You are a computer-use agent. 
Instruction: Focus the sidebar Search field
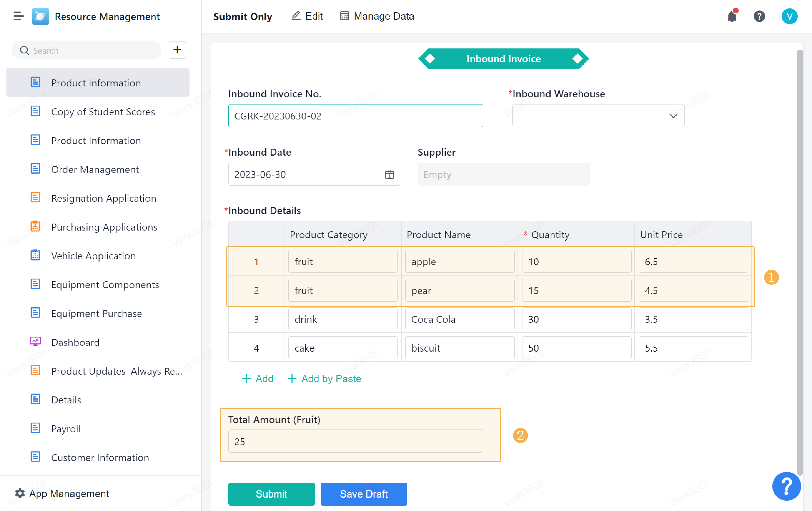click(x=91, y=51)
